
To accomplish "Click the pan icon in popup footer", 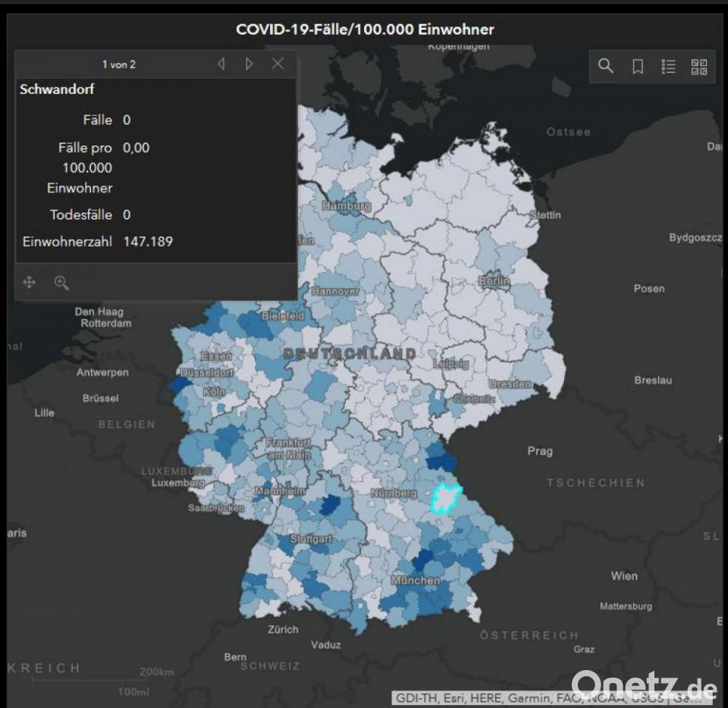I will [30, 283].
